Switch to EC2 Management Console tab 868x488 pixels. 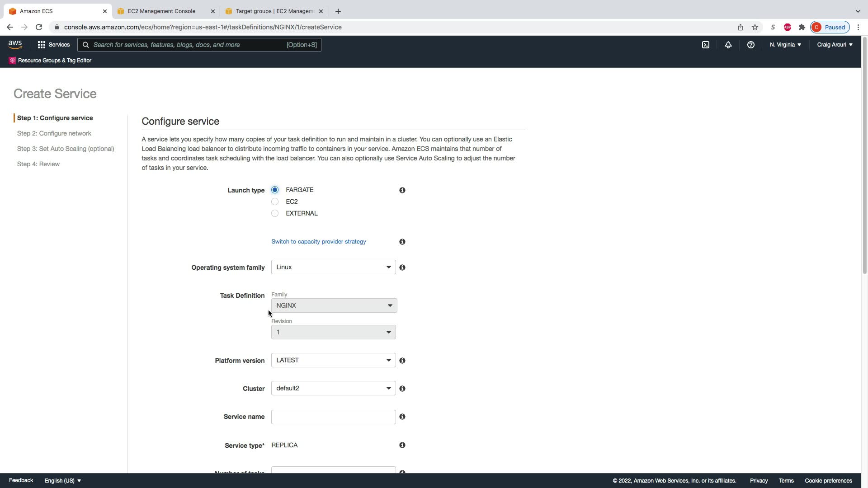(161, 11)
